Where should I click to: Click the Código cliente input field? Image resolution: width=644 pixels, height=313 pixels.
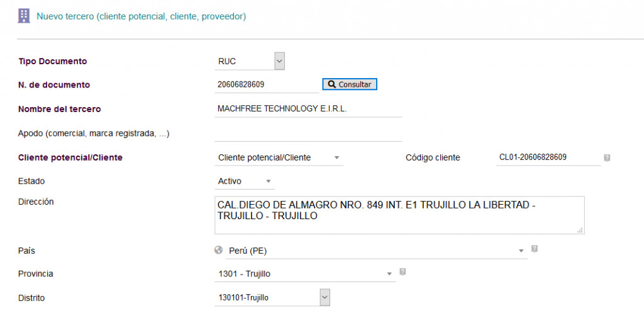[548, 157]
